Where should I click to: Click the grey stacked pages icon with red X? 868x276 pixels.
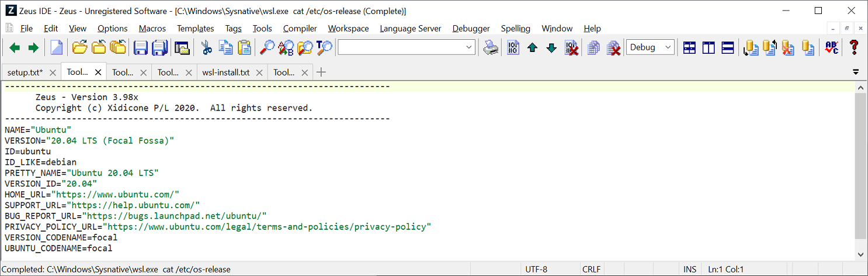coord(613,48)
